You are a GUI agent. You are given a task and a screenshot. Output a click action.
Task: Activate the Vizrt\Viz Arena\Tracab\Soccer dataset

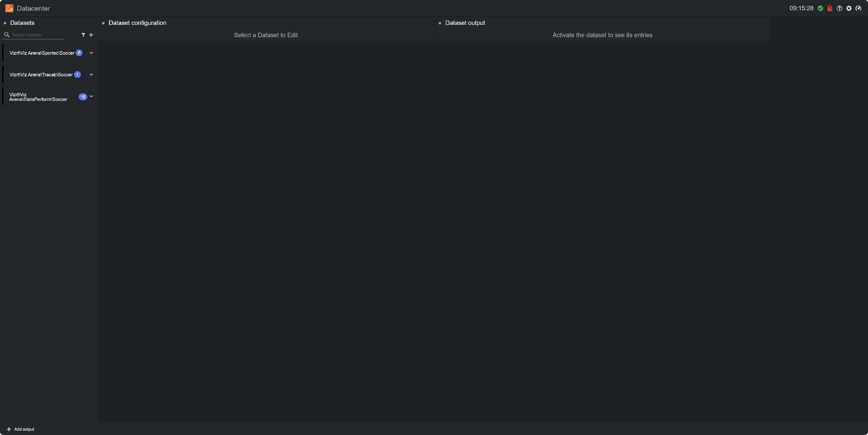[41, 74]
